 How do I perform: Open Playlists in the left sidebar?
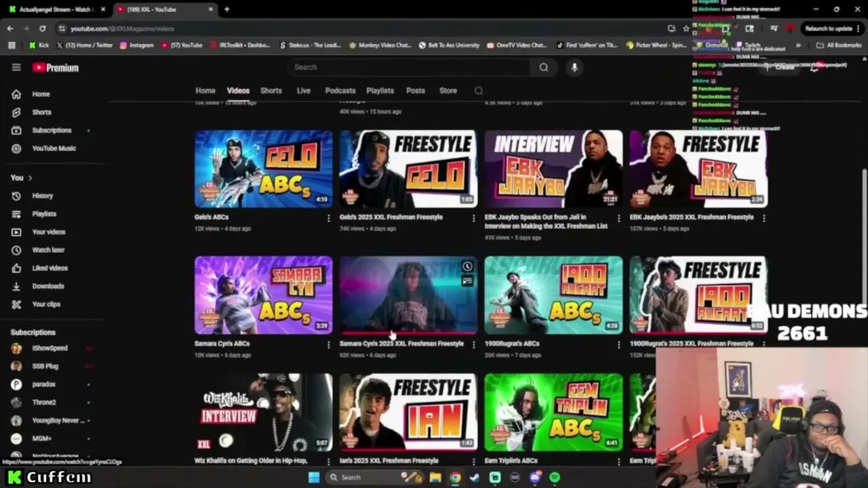coord(44,214)
